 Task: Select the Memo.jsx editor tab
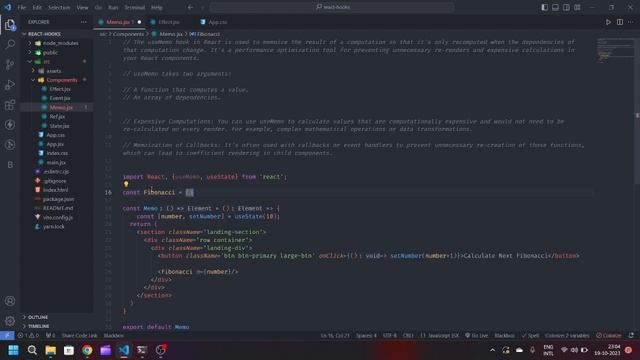(x=120, y=22)
